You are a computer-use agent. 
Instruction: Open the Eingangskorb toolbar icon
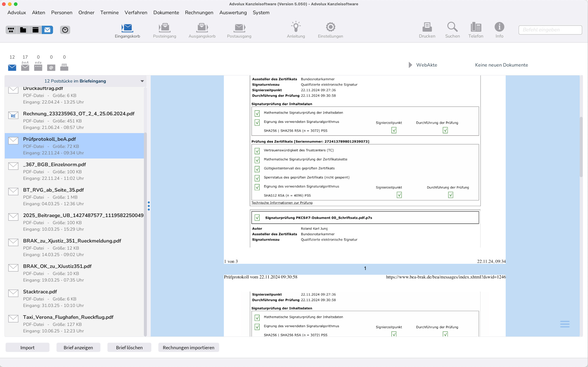point(127,30)
